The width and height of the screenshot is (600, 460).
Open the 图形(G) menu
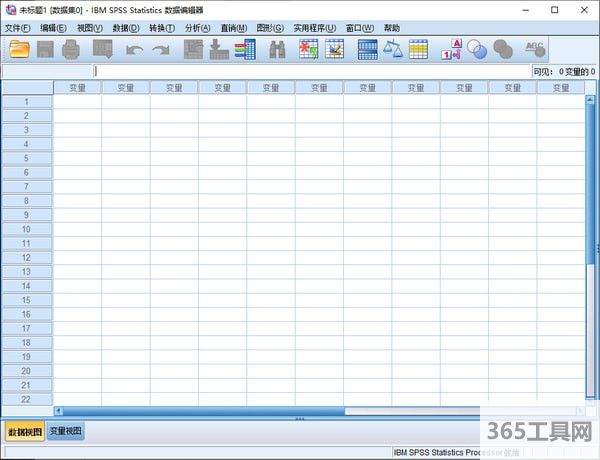pos(270,28)
